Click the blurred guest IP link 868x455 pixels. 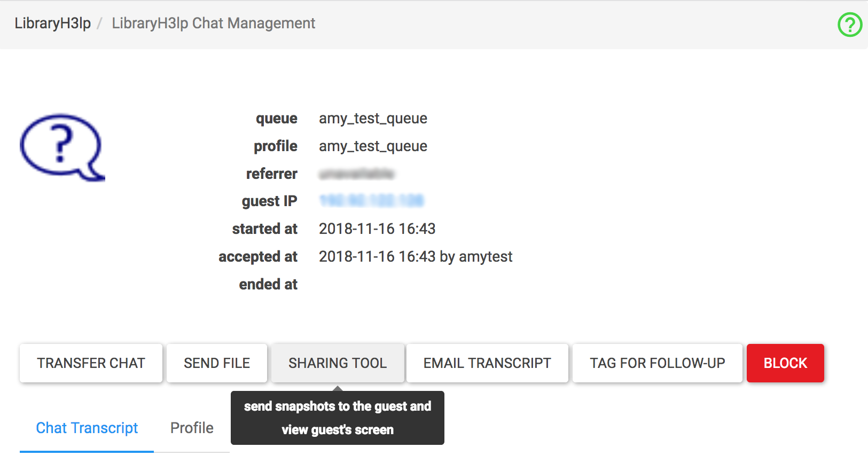[x=371, y=201]
